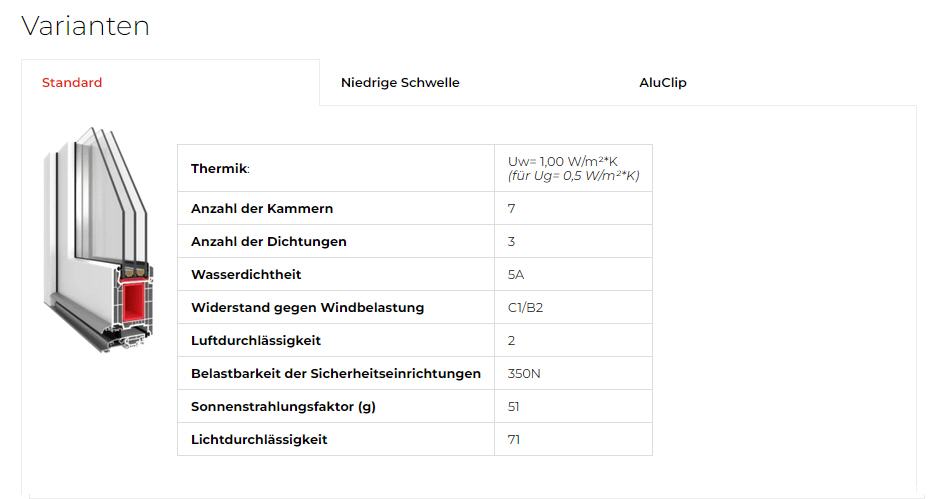The width and height of the screenshot is (942, 499).
Task: Click the Thermik row label
Action: 220,168
